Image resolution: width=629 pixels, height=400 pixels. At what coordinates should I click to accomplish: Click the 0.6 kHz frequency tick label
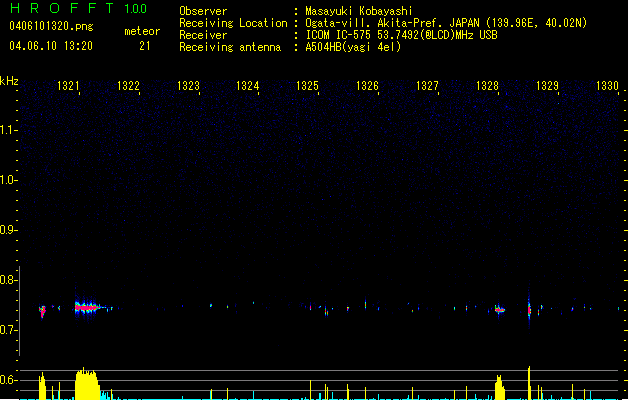(x=8, y=380)
